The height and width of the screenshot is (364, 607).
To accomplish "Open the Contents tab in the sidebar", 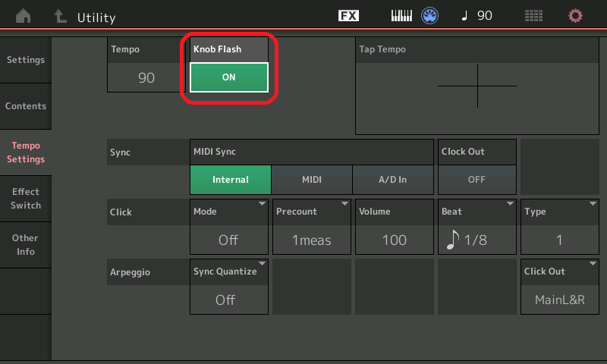I will 26,106.
